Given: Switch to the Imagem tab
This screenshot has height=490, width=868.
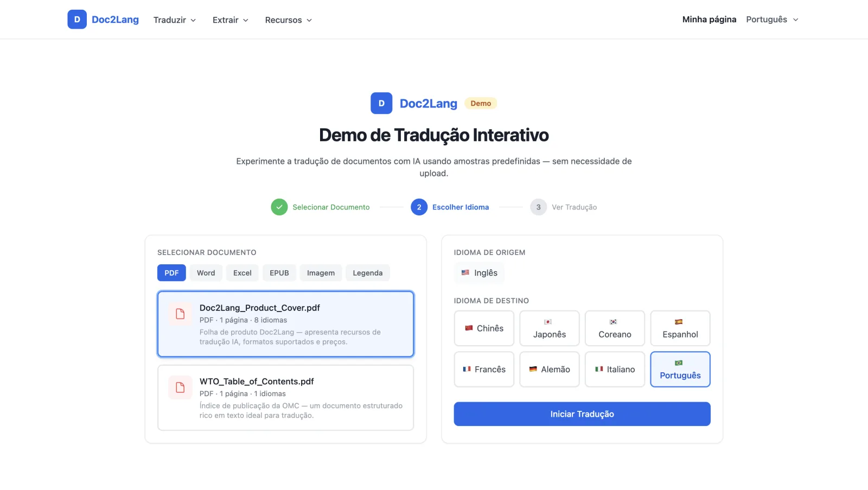Looking at the screenshot, I should pos(321,273).
